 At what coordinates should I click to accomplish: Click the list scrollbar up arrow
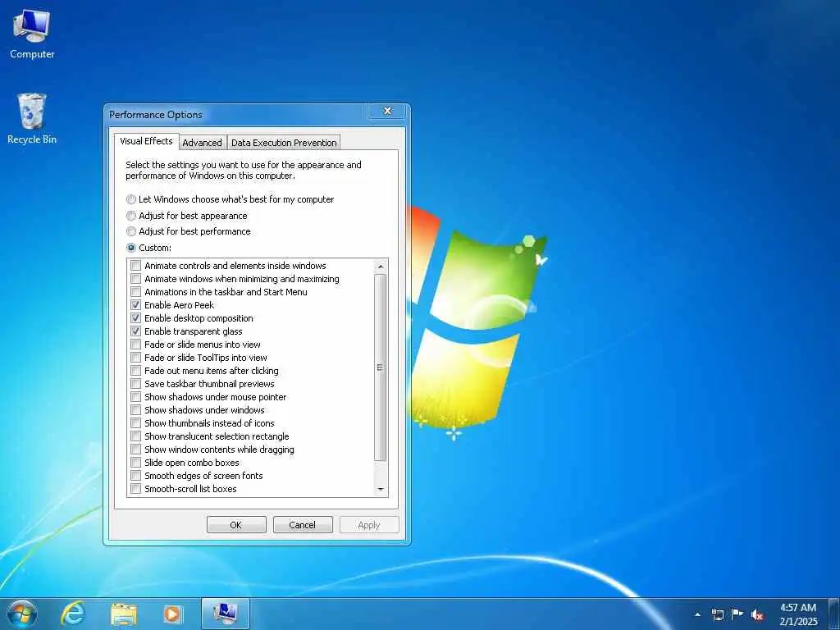pos(381,267)
